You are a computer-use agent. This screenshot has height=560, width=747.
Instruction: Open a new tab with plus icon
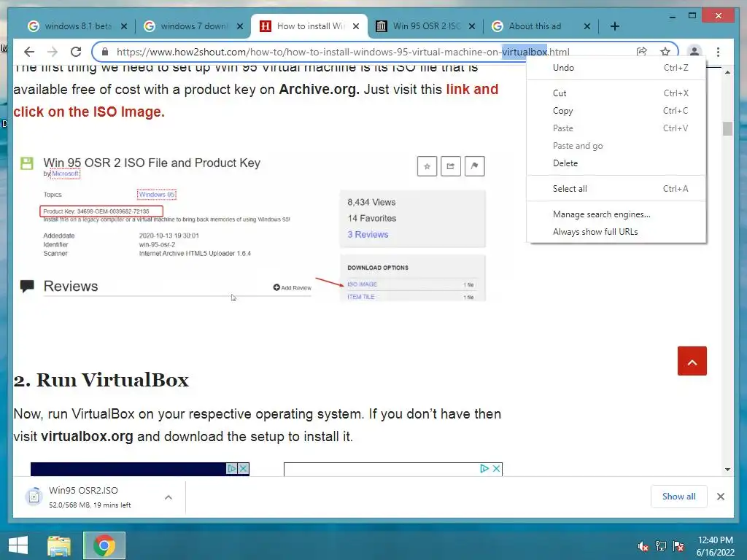coord(614,26)
